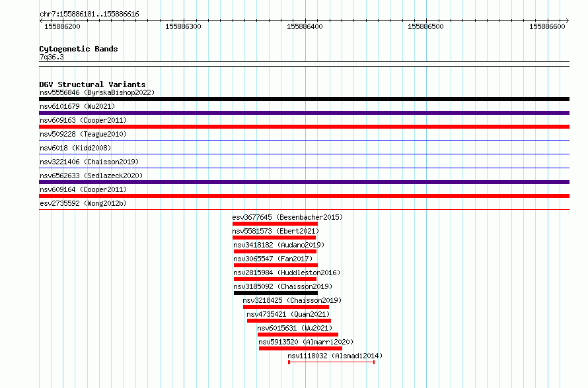Open the nsv609164 (Cooper2011) label
588x388 pixels.
click(83, 189)
